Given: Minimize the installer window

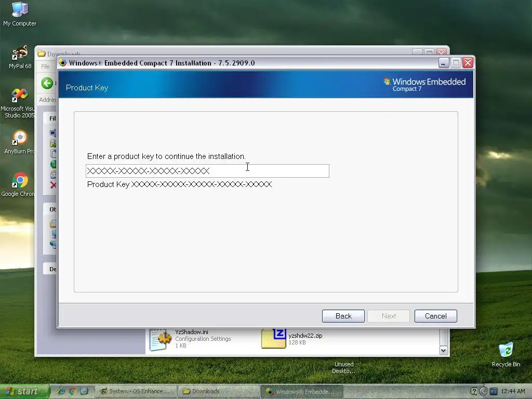Looking at the screenshot, I should tap(444, 63).
